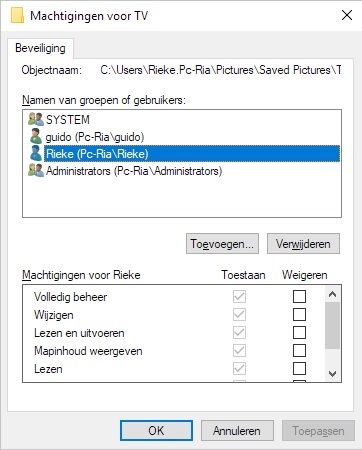This screenshot has width=362, height=450.
Task: Tick the Weigeren checkbox for Mapinhoud weergeven
Action: 299,350
